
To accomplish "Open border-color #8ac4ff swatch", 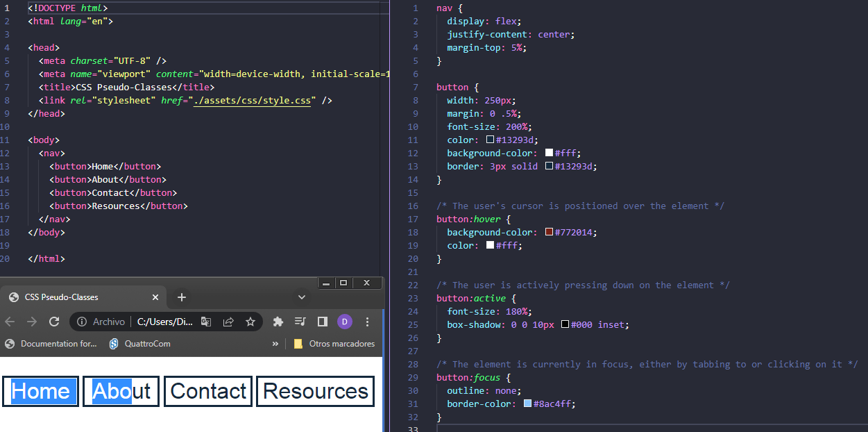I will point(527,404).
